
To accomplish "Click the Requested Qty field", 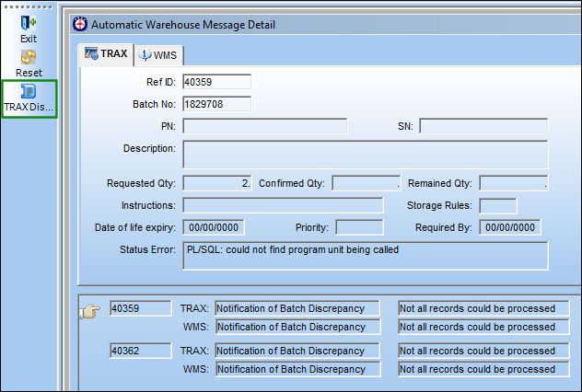I will (x=217, y=183).
